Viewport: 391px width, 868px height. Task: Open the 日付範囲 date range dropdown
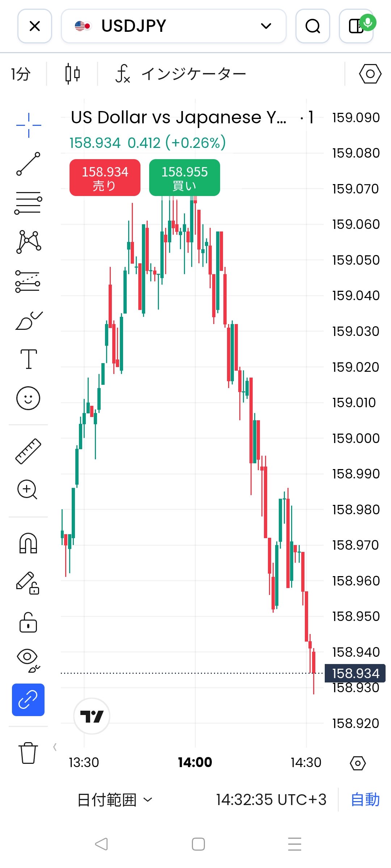click(x=114, y=800)
